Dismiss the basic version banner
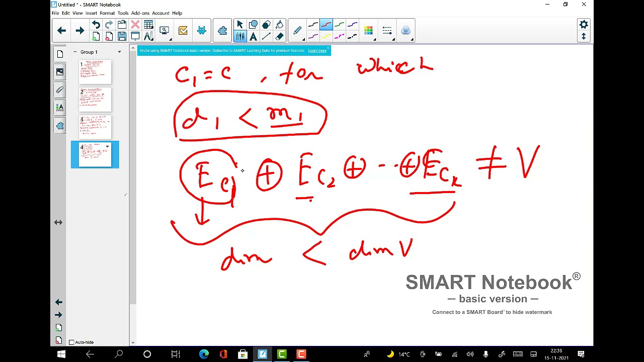 328,48
